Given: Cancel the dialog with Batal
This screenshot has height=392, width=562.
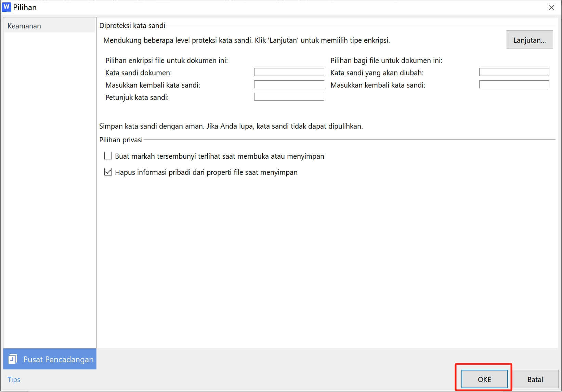Looking at the screenshot, I should (535, 379).
